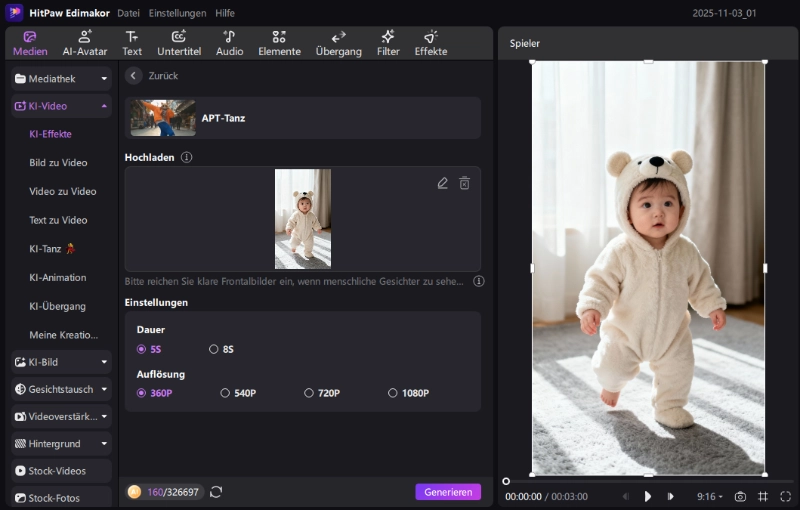
Task: Toggle the grid overlay icon in player
Action: [763, 496]
